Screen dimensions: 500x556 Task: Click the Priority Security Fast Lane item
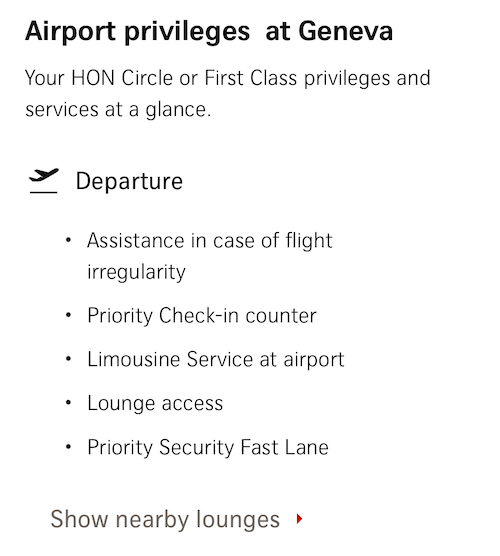(x=208, y=447)
